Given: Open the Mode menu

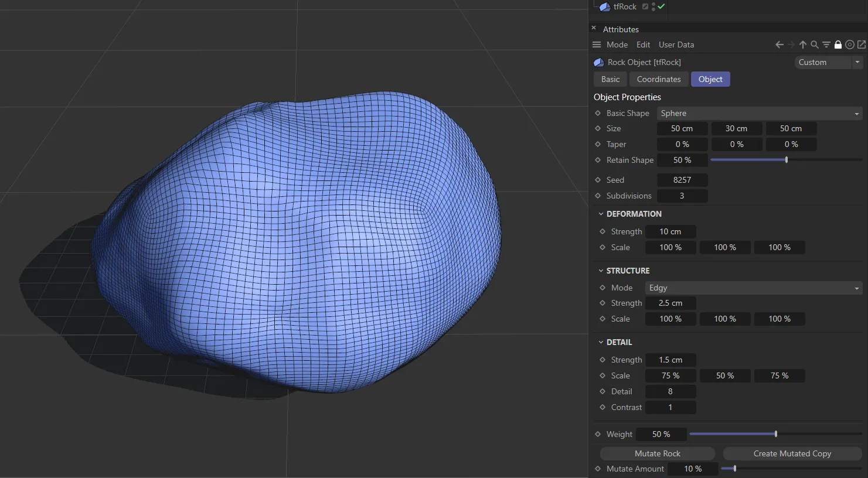Looking at the screenshot, I should point(617,45).
